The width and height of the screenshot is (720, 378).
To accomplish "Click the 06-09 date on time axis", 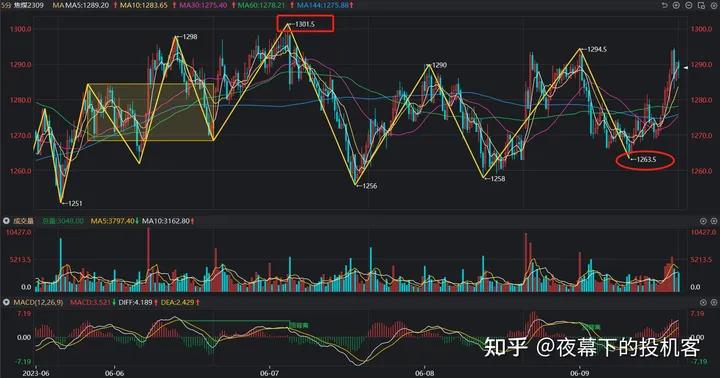I will pos(579,373).
